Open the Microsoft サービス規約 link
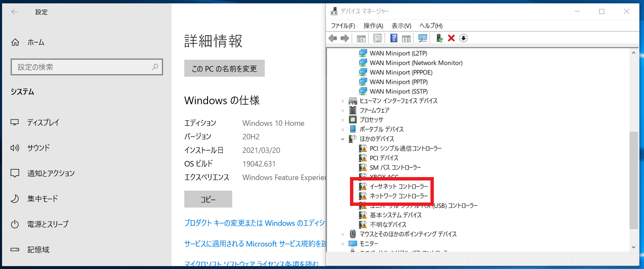Image resolution: width=644 pixels, height=269 pixels. coord(255,244)
